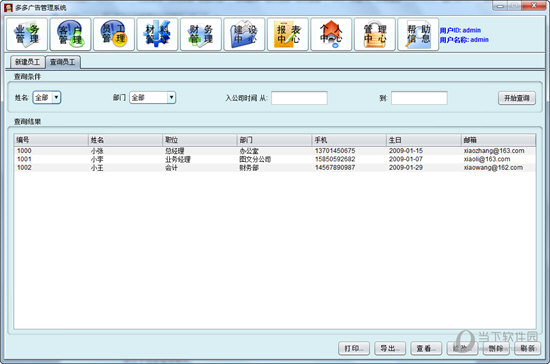Click the name cell 小张
The image size is (550, 364).
(97, 151)
